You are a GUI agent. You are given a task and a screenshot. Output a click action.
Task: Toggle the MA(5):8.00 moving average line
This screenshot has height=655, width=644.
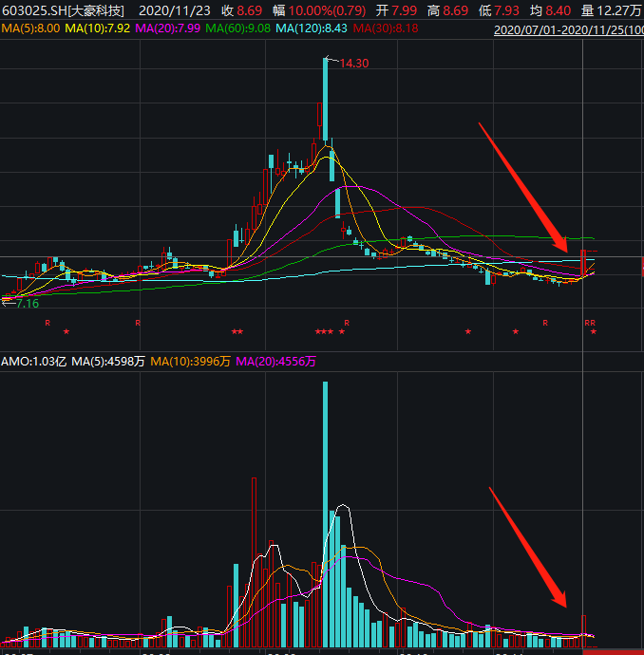point(31,28)
